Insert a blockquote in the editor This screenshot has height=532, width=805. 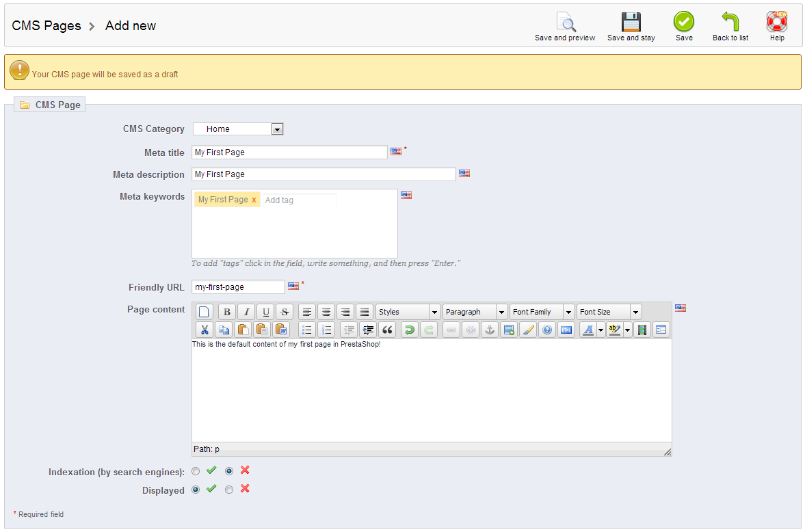387,329
